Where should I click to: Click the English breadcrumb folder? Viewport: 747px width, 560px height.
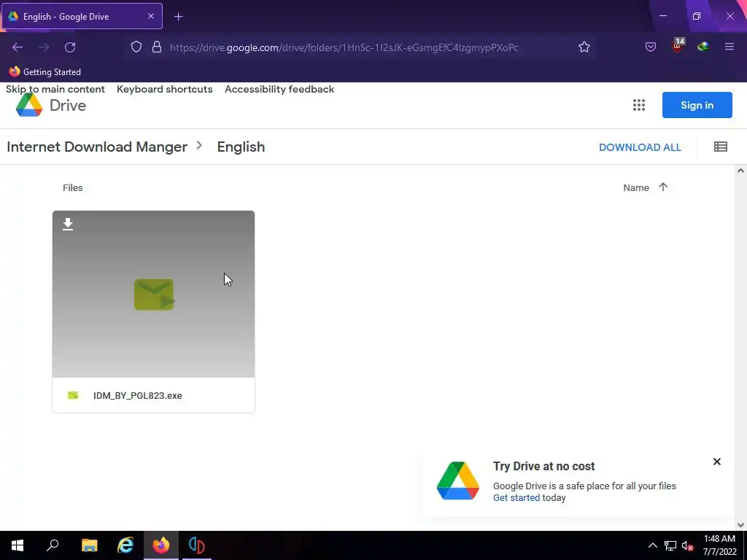pyautogui.click(x=241, y=147)
